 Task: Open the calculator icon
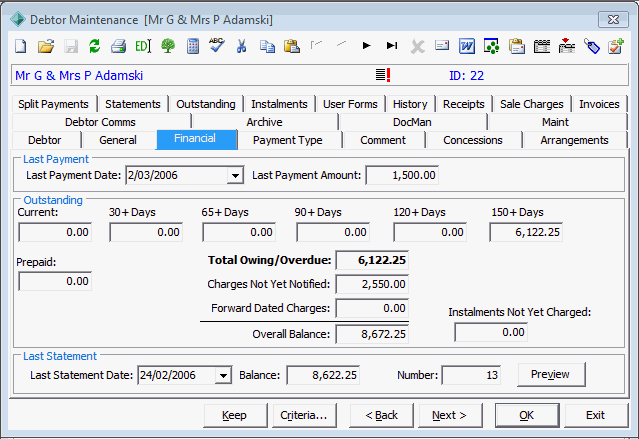193,46
